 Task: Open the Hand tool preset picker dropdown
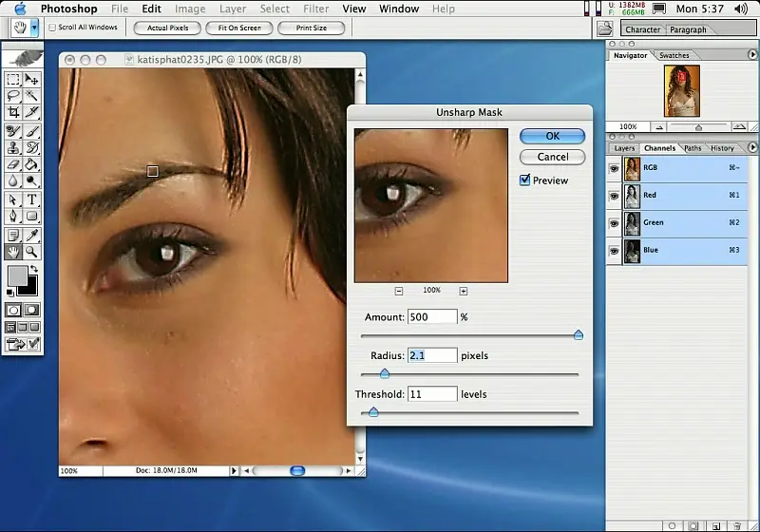[x=34, y=28]
